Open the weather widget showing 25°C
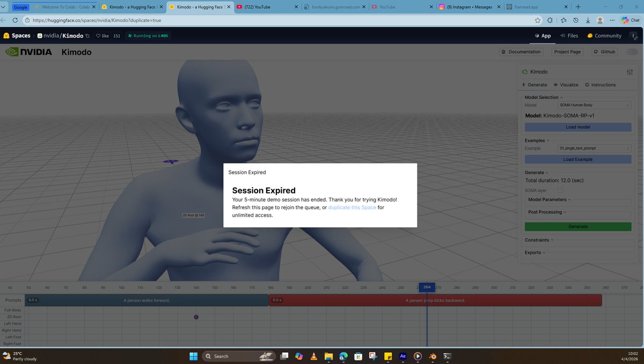The height and width of the screenshot is (364, 644). 20,356
